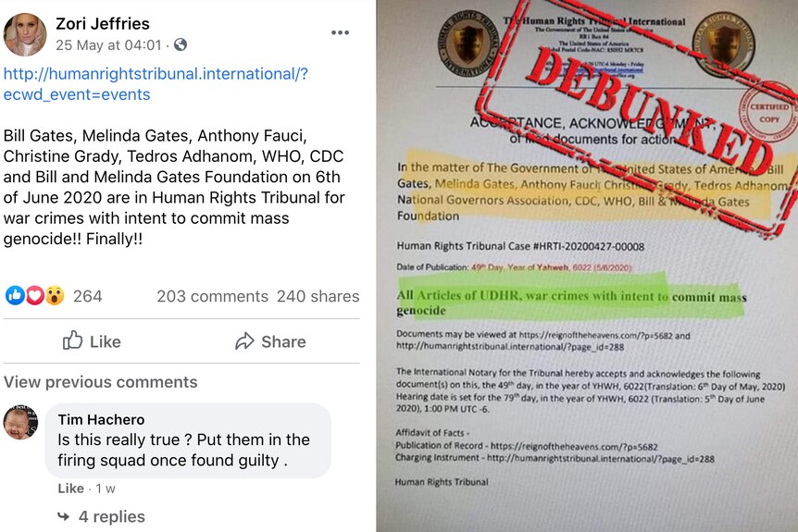Share the post using the Share button
Screen dimensions: 798x532
point(270,341)
